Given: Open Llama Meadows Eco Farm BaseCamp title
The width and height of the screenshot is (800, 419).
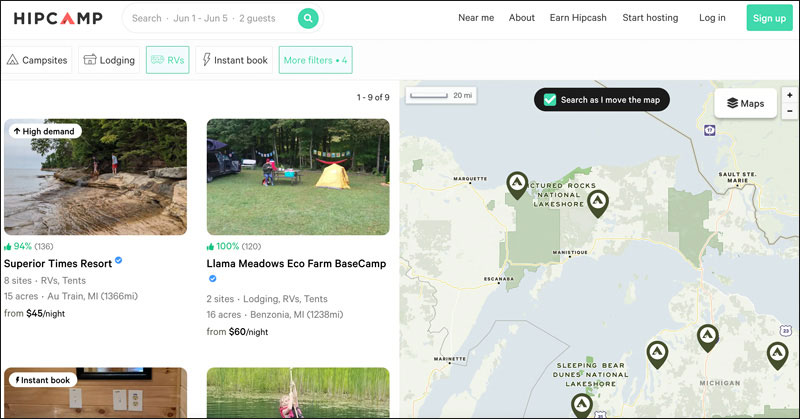Looking at the screenshot, I should (296, 264).
